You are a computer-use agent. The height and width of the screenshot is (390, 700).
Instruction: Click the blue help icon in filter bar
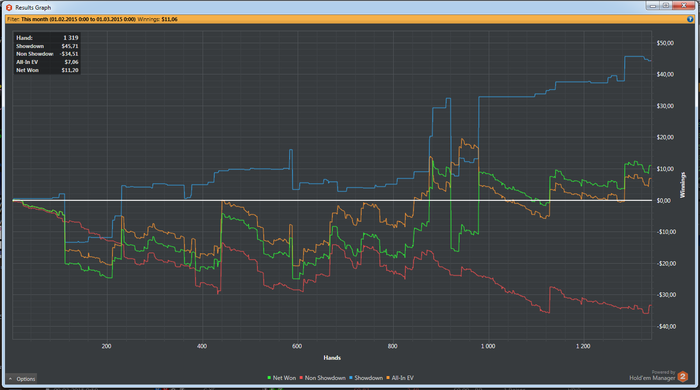(x=690, y=19)
